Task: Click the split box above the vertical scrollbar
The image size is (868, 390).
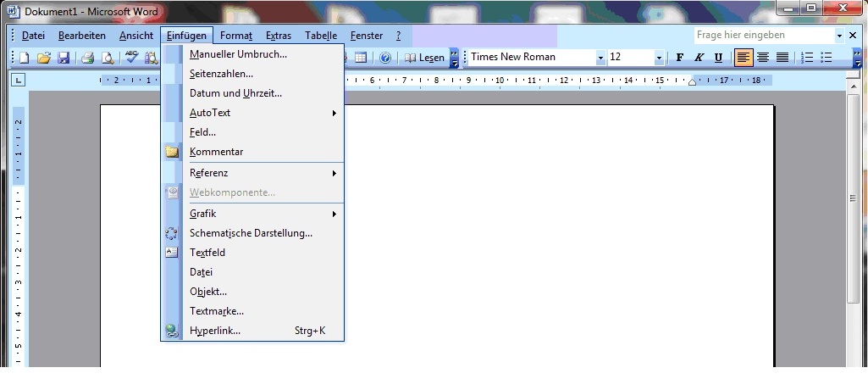Action: 853,75
